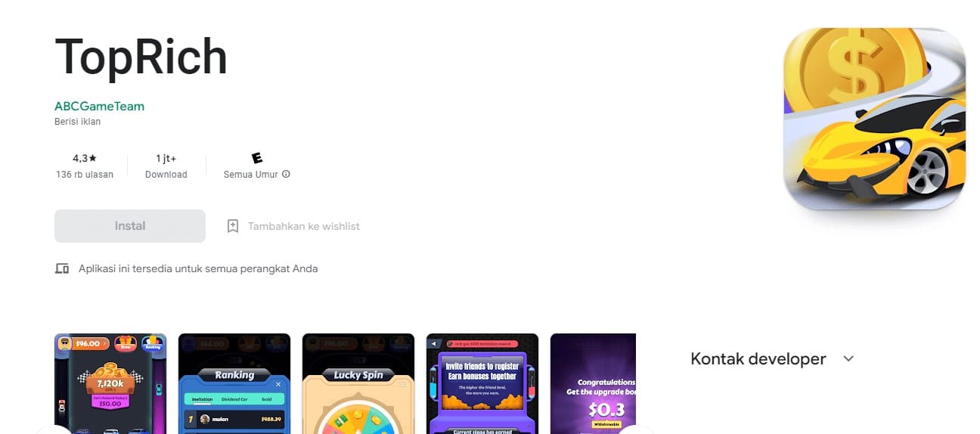Click the devices icon beside availability text
Screen dimensions: 980x434
(x=62, y=268)
